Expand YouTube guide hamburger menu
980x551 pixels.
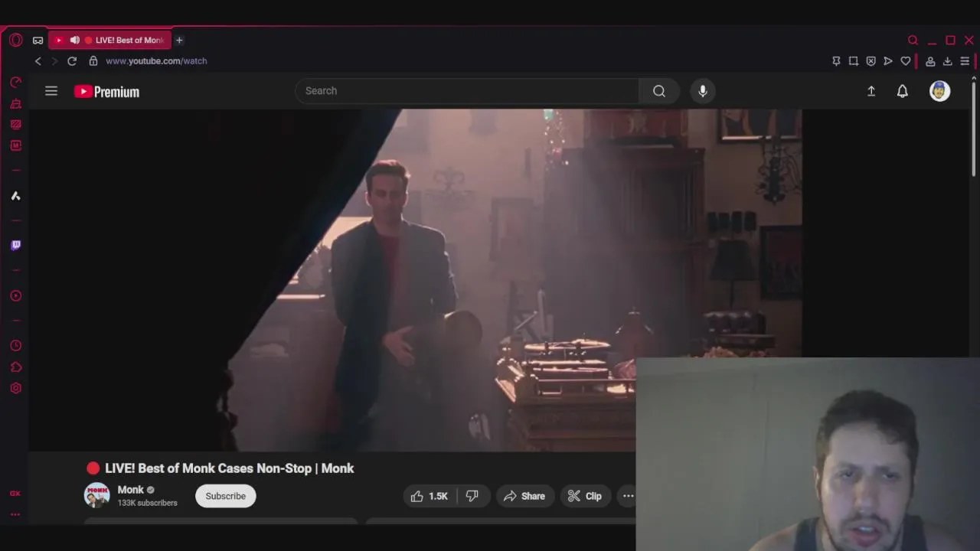(x=51, y=91)
